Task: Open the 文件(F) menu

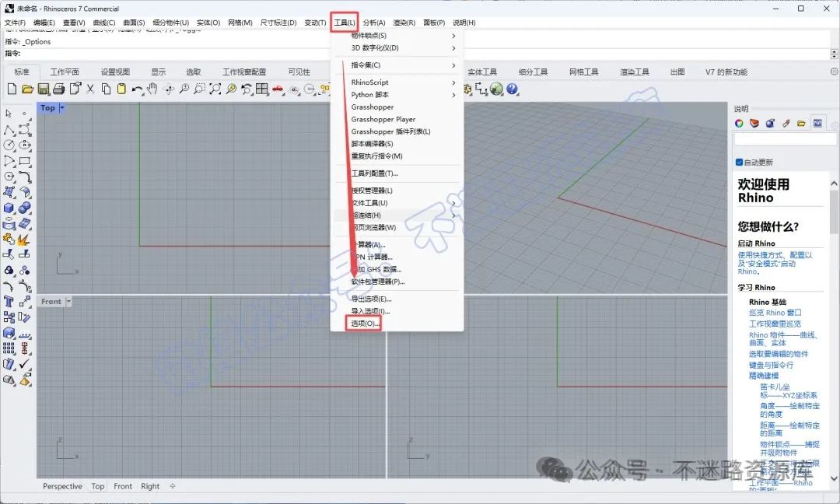Action: (x=15, y=23)
